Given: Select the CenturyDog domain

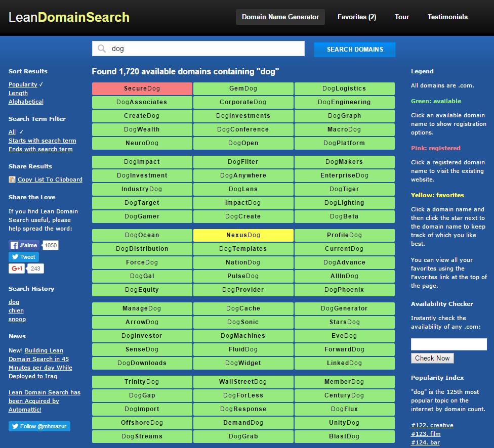Looking at the screenshot, I should point(344,395).
